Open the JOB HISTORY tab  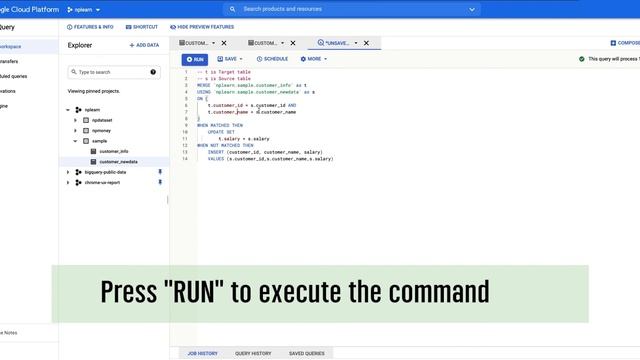(x=202, y=353)
